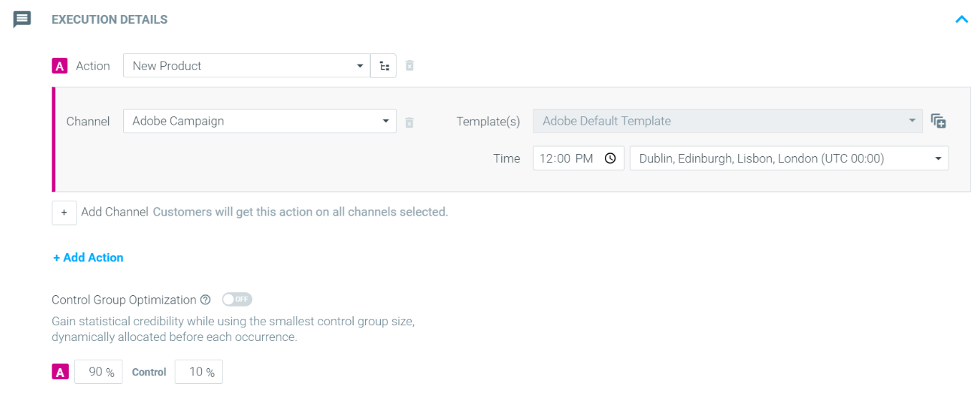Click the pink A badge beside Action

(x=59, y=66)
